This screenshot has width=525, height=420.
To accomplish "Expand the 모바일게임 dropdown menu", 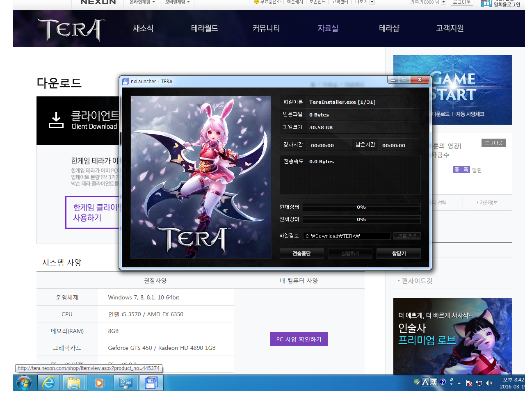I will (x=177, y=2).
